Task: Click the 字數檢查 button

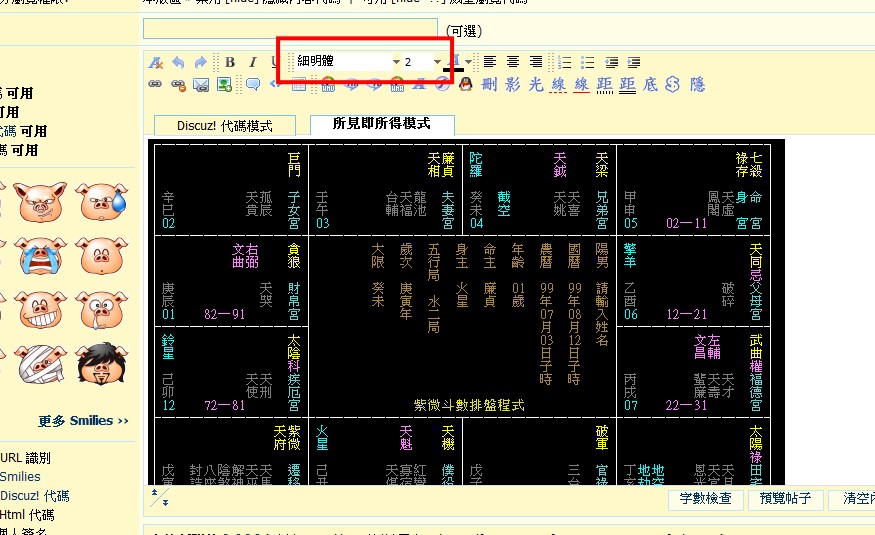Action: tap(705, 499)
